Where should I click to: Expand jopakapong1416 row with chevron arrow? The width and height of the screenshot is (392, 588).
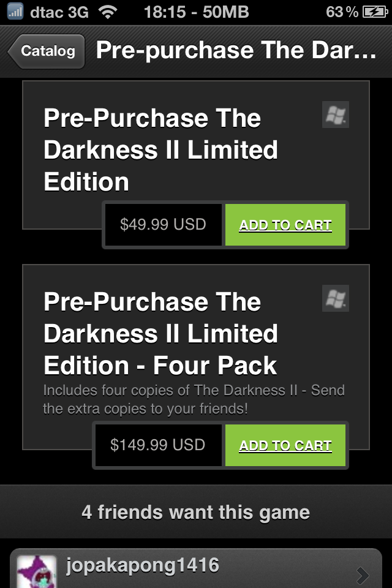coord(362,575)
